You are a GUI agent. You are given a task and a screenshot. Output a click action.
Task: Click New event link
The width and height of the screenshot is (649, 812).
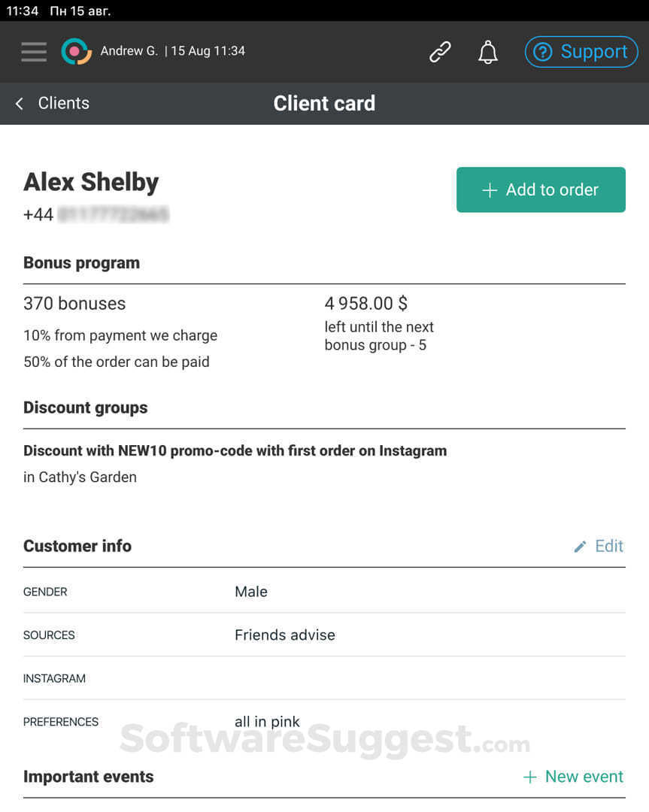pos(584,777)
